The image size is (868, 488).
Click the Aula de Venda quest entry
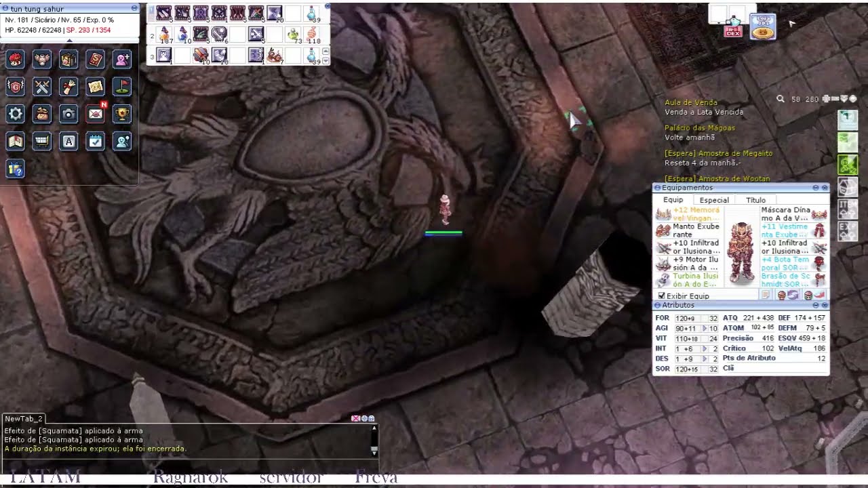point(690,102)
